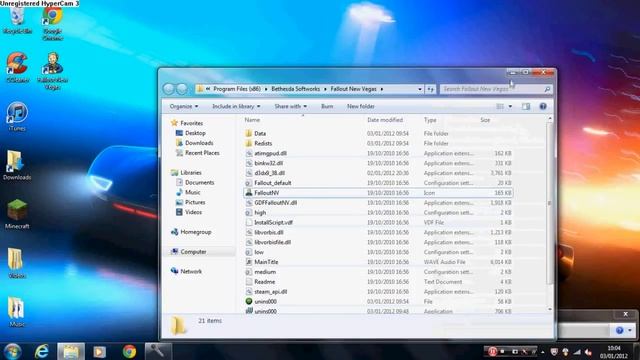This screenshot has width=640, height=360.
Task: Expand the arrow after Bethesda Softworks
Action: (325, 89)
